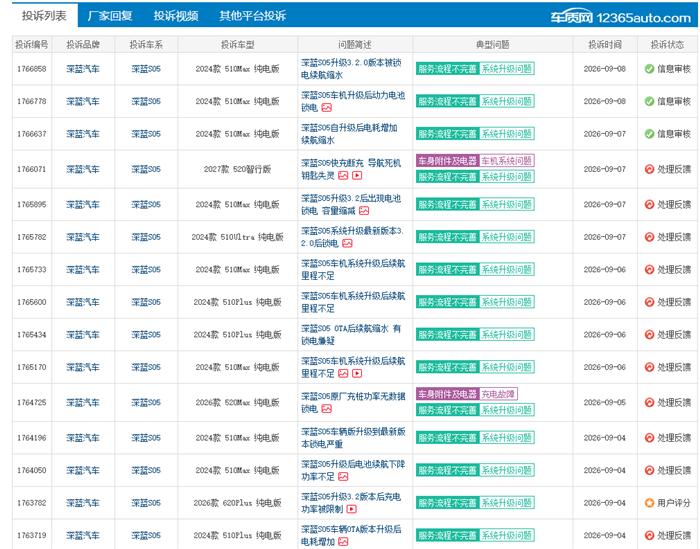
Task: Open image icon on complaint 1765782 description
Action: (347, 243)
